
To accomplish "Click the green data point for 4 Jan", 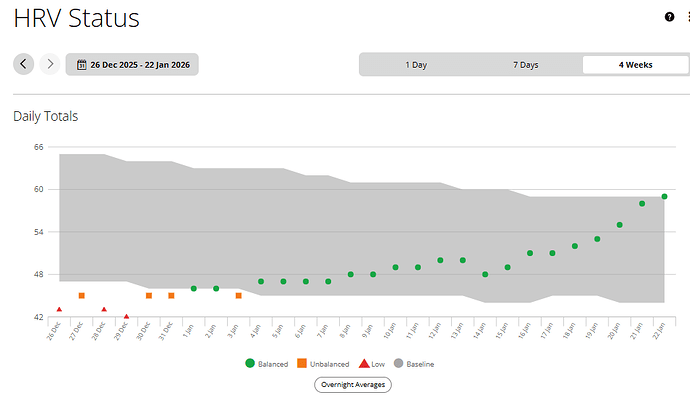I will pyautogui.click(x=261, y=282).
